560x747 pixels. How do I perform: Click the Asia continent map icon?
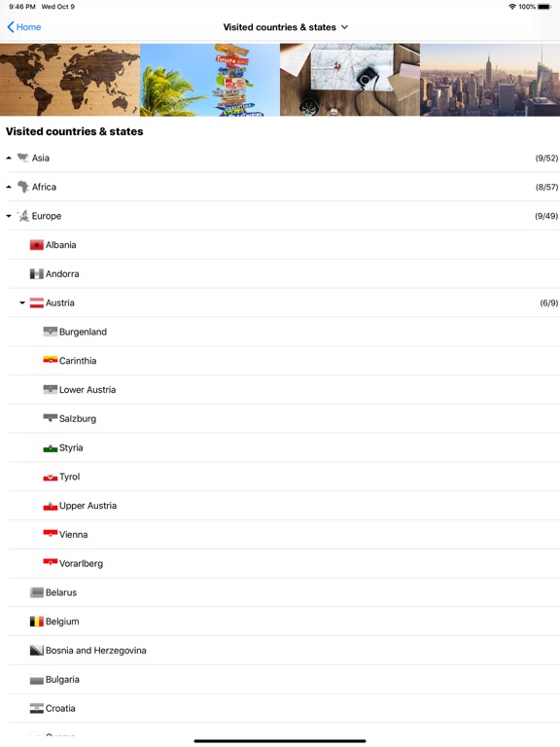pyautogui.click(x=23, y=158)
